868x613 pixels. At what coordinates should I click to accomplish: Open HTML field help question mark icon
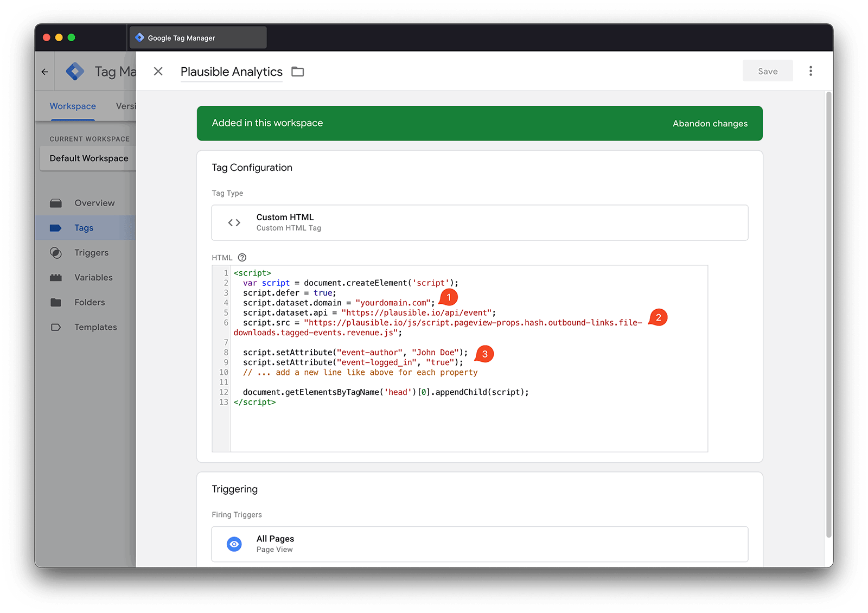(x=242, y=258)
